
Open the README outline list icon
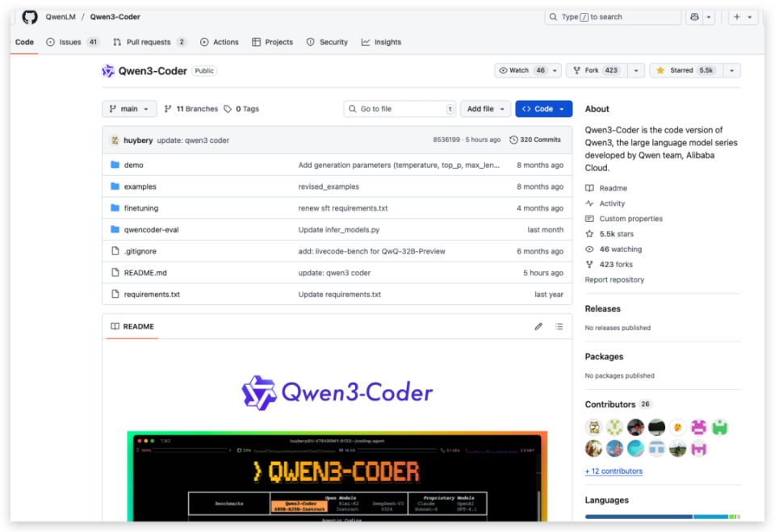[x=559, y=326]
